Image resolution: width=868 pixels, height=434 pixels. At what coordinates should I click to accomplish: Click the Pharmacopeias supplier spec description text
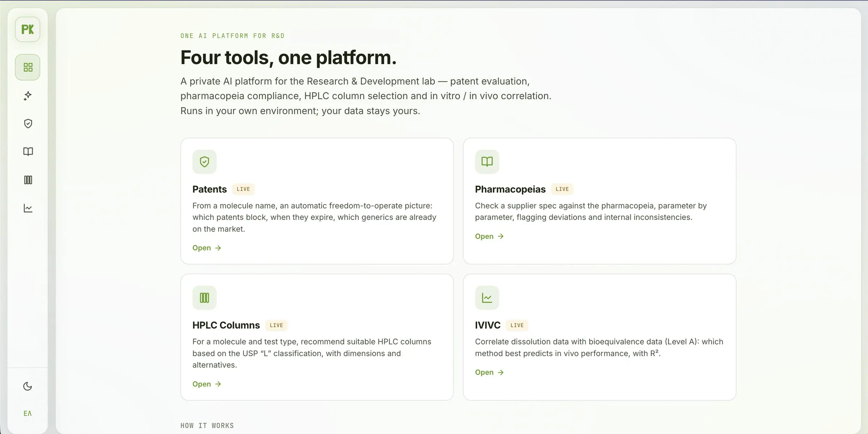[591, 211]
